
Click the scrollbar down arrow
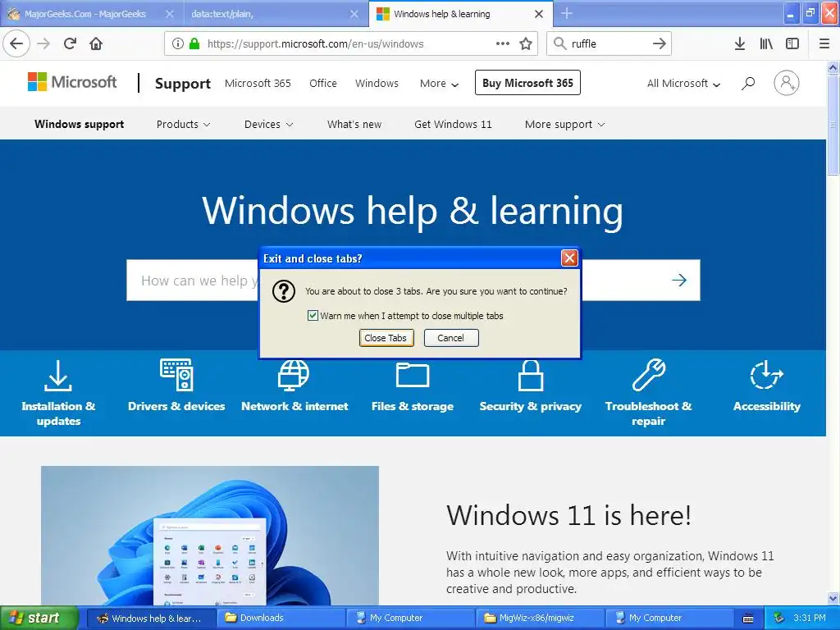pyautogui.click(x=833, y=597)
